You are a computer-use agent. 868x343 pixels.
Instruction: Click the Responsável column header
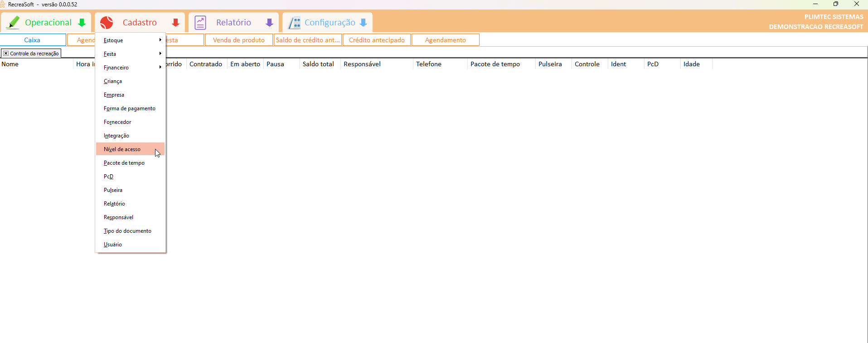[x=377, y=64]
